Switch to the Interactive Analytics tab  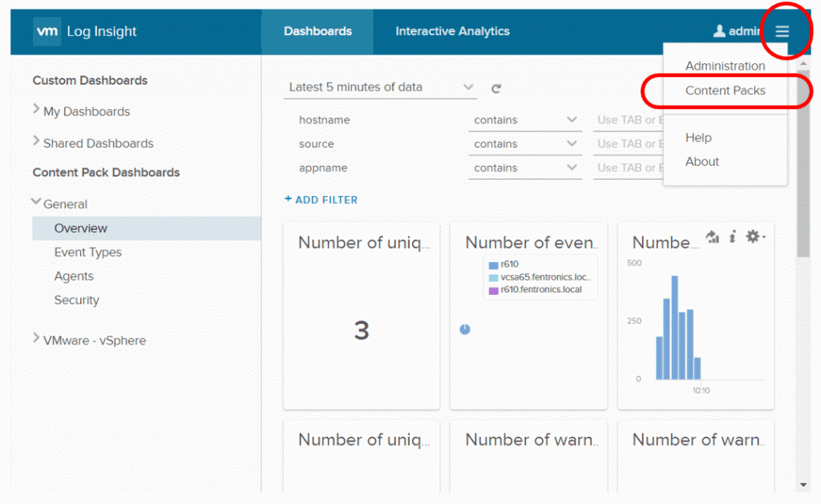[452, 31]
